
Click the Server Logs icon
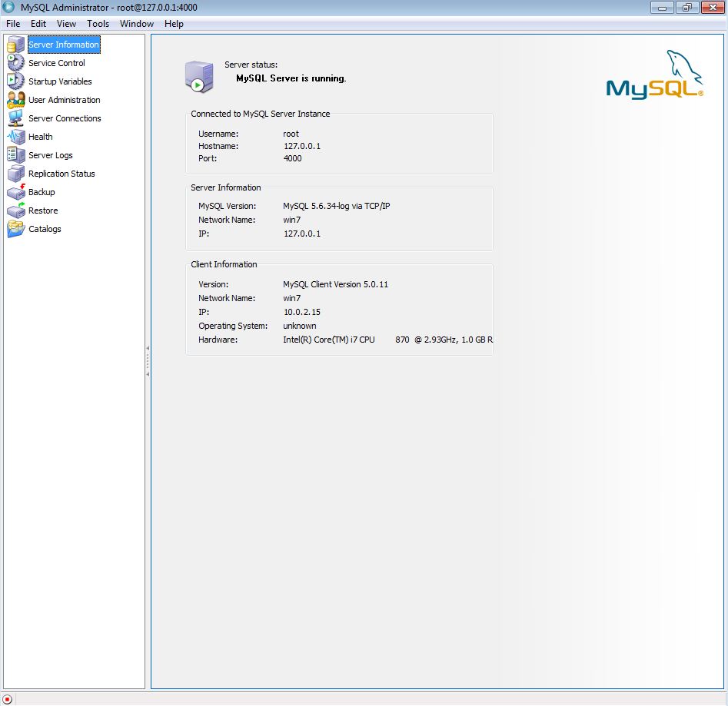[x=16, y=155]
